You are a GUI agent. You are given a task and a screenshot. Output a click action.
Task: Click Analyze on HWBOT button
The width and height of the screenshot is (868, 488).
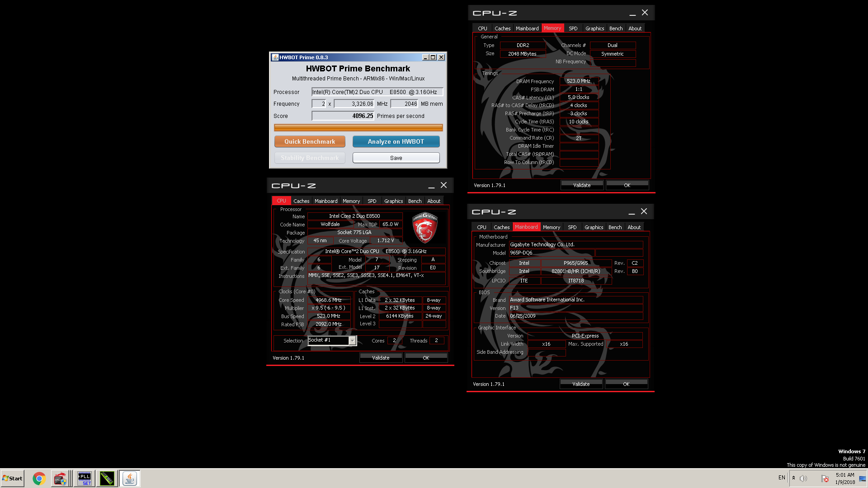coord(396,141)
